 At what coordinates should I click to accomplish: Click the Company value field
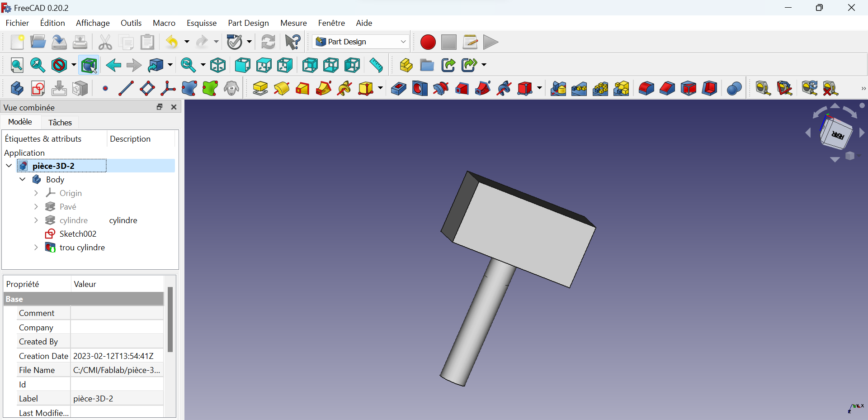[x=117, y=327]
